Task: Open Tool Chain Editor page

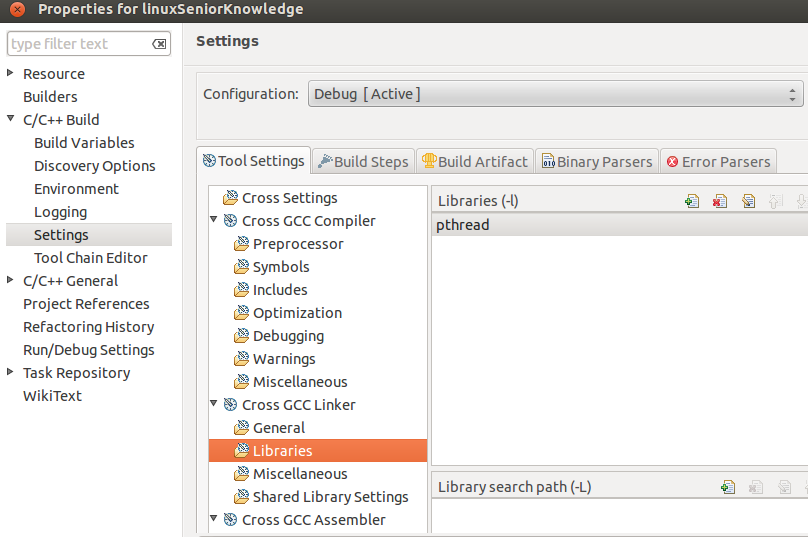Action: click(x=91, y=258)
